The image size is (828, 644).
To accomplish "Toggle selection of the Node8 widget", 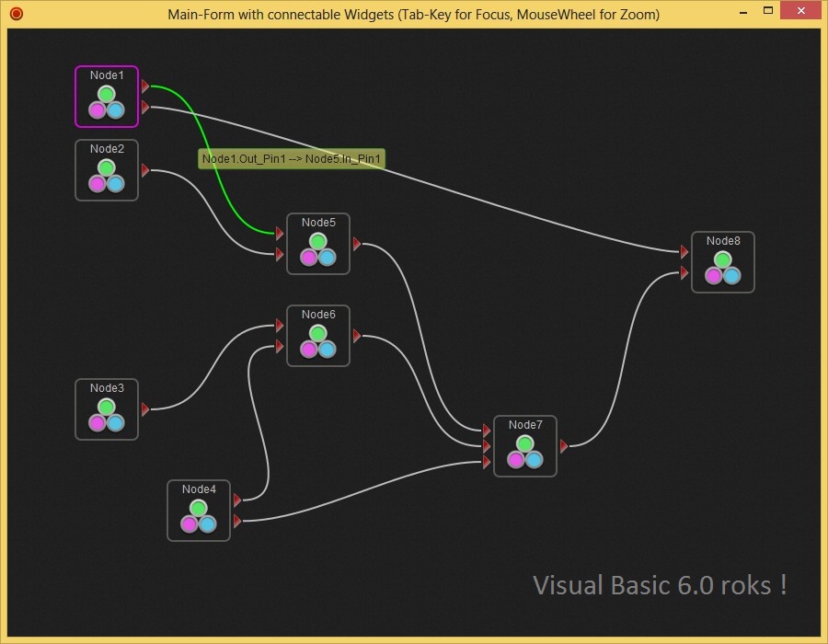I will pyautogui.click(x=723, y=241).
